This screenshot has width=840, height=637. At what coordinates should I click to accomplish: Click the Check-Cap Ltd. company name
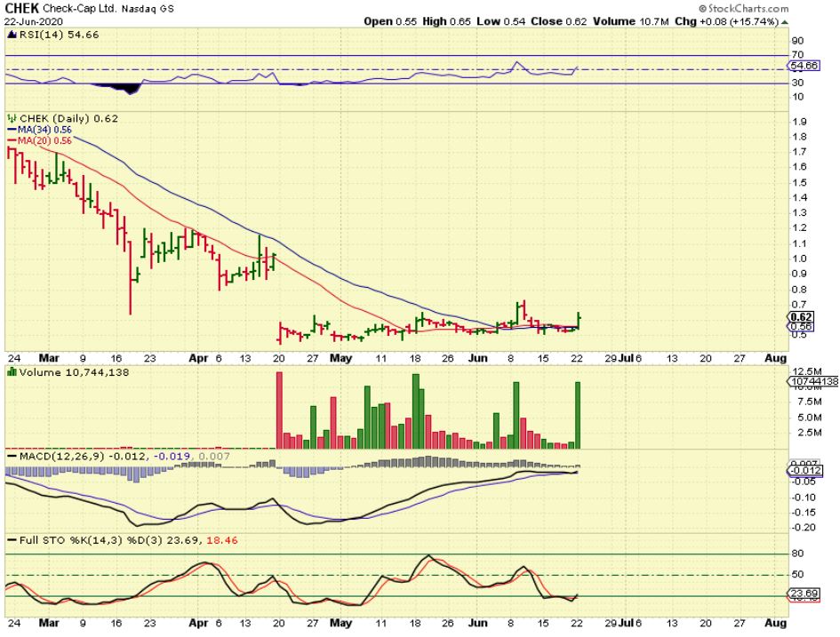tap(79, 9)
